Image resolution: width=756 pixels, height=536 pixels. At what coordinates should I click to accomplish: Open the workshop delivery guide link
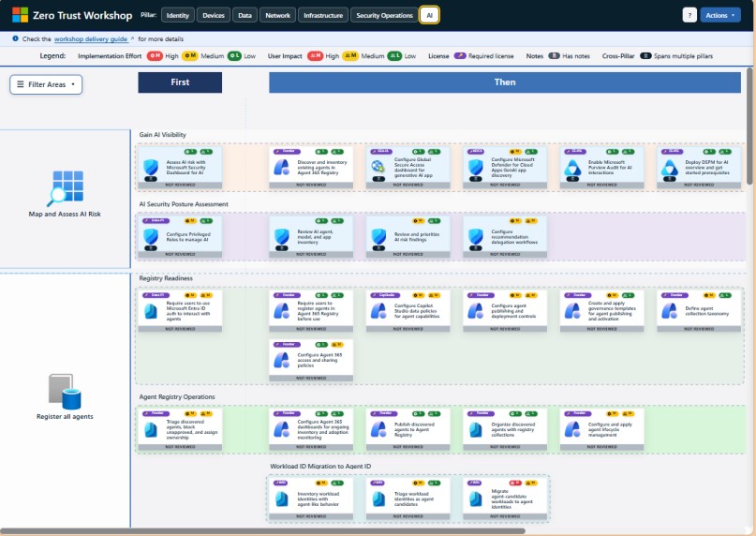91,39
